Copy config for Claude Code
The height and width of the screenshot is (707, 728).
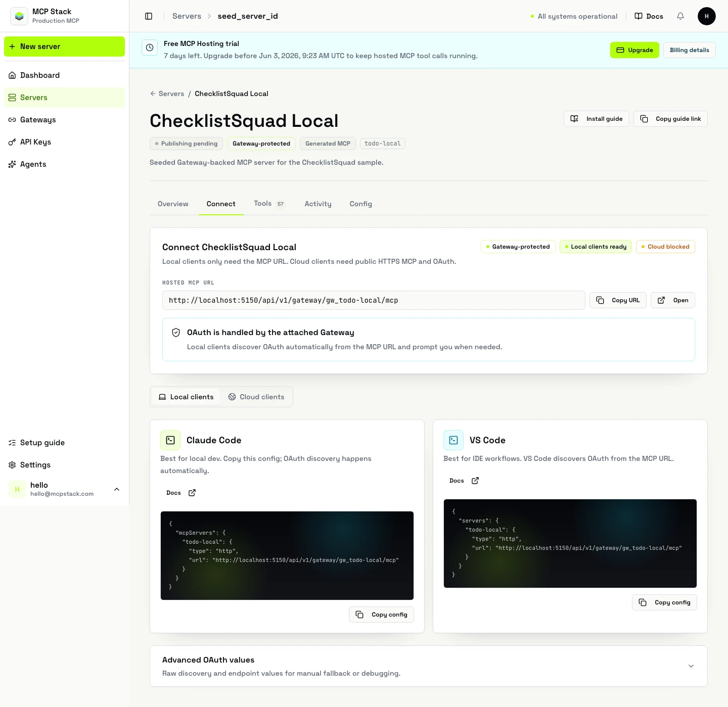click(x=381, y=615)
